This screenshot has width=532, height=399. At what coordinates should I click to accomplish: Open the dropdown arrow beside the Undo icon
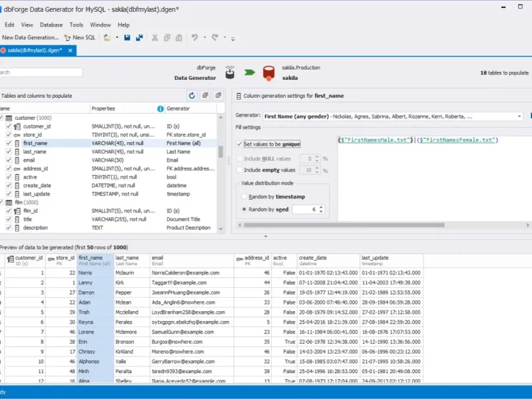tap(205, 38)
